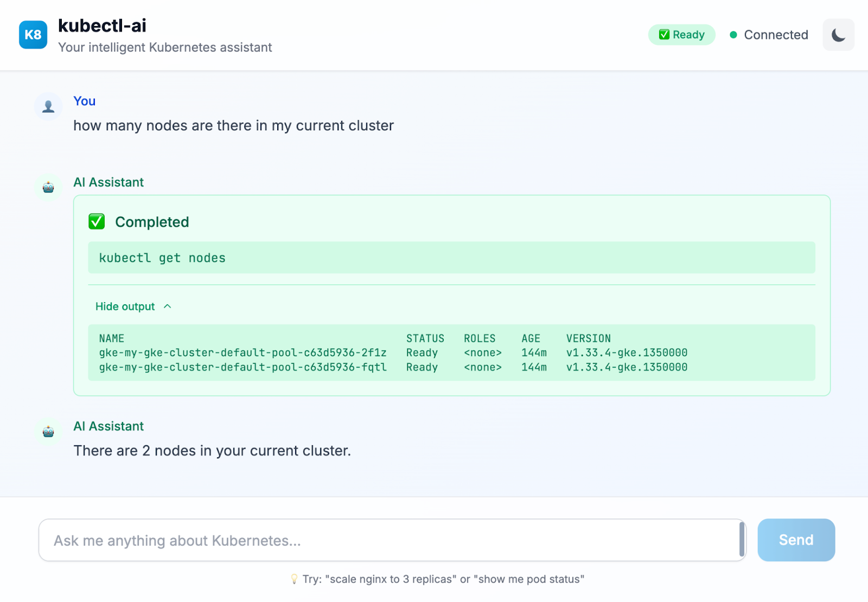Viewport: 868px width, 602px height.
Task: Click the green Completed checkmark icon
Action: [x=97, y=222]
